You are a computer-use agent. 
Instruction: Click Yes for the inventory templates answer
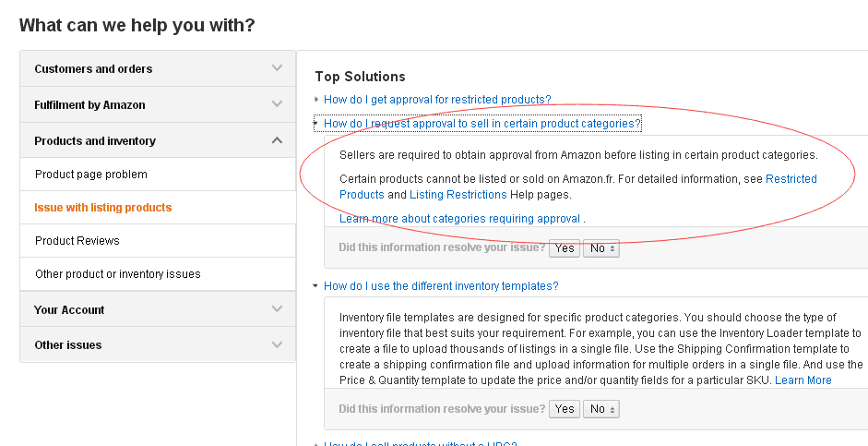coord(565,409)
